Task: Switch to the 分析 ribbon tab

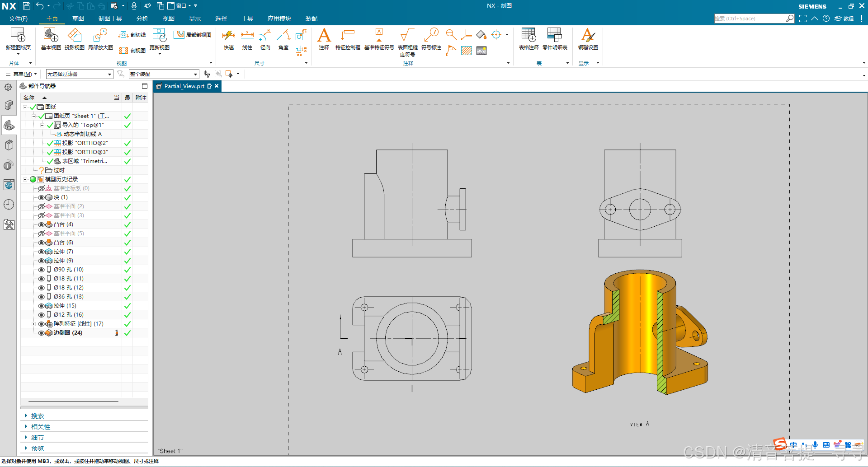Action: tap(142, 19)
